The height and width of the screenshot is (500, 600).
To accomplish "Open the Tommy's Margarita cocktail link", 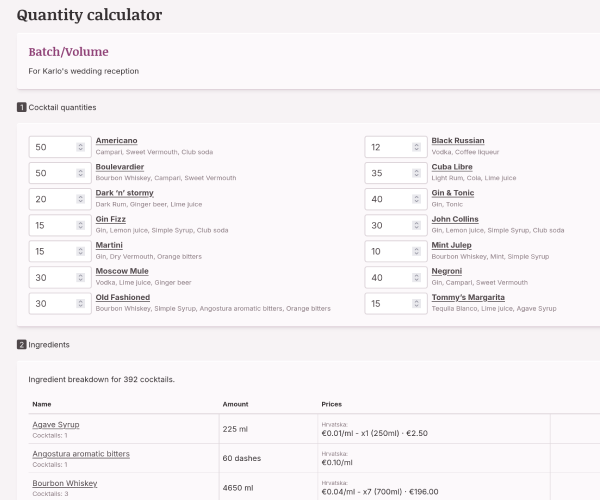I will 468,297.
